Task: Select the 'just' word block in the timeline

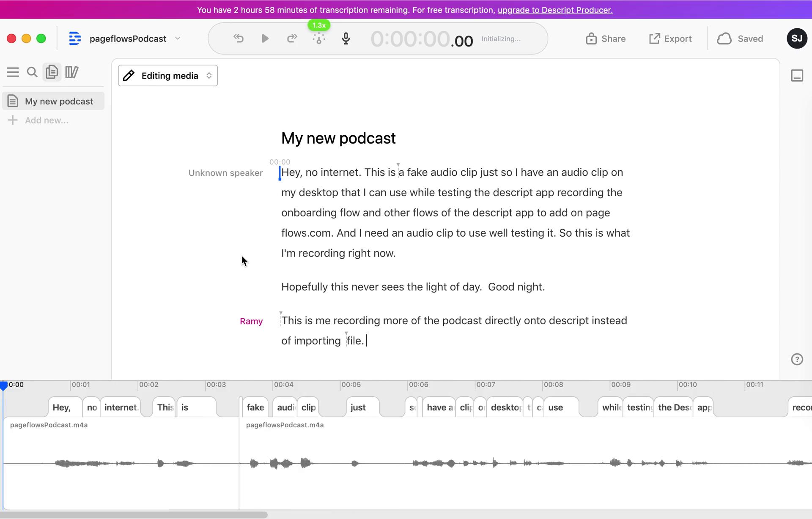Action: (x=362, y=407)
